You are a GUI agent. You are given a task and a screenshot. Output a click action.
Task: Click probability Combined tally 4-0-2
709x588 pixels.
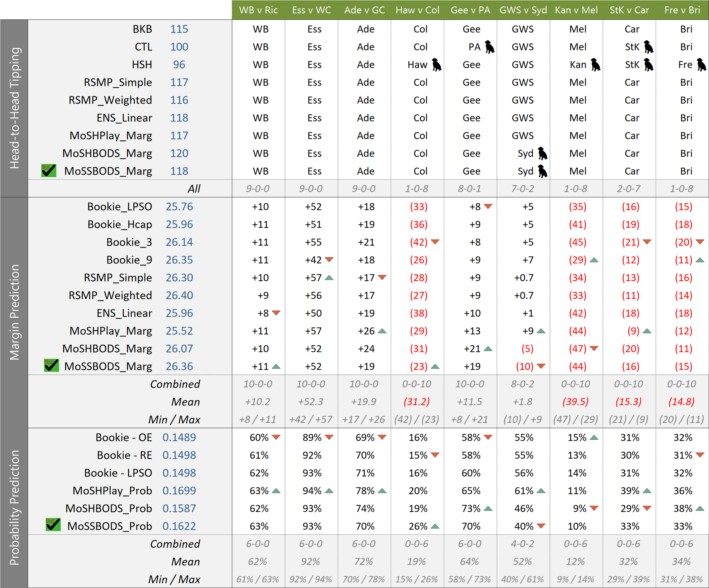pyautogui.click(x=523, y=544)
